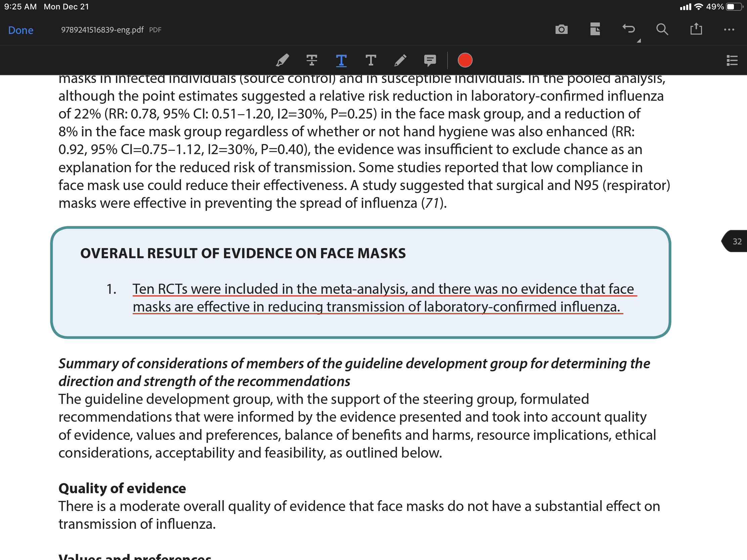
Task: Tap the 'Mon Dec 21' date in status bar
Action: coord(66,7)
